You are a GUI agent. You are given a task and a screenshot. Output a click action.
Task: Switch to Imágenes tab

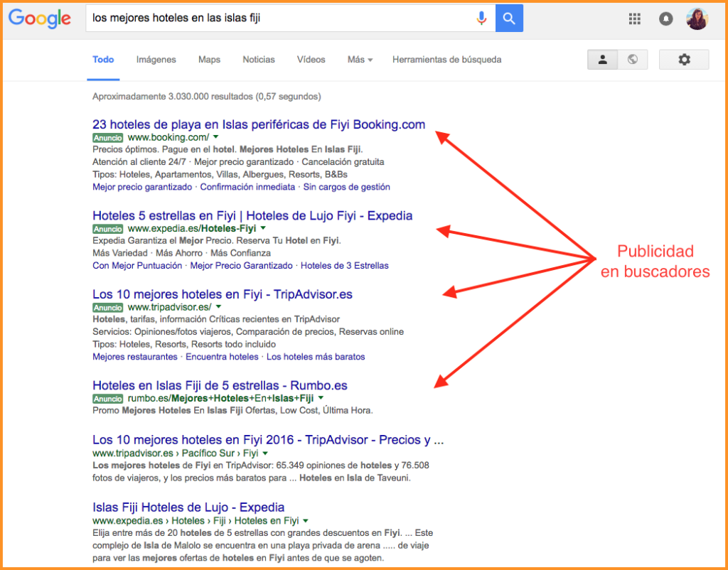click(x=156, y=60)
